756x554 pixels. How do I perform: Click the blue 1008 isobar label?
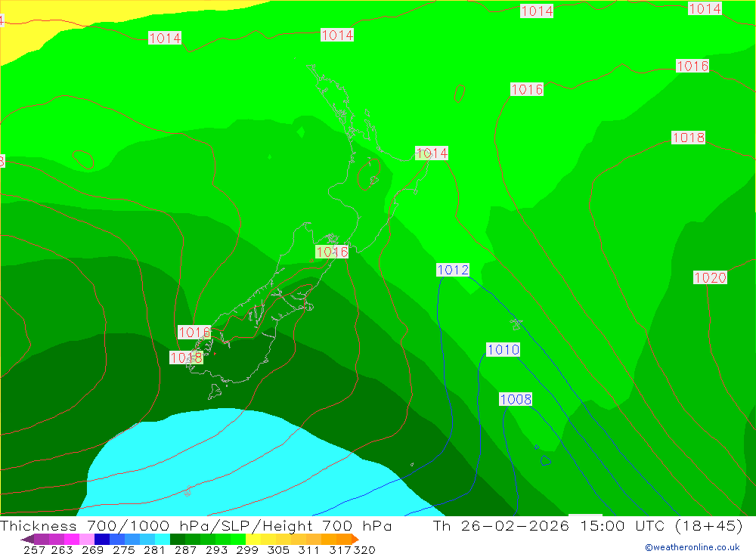click(516, 399)
